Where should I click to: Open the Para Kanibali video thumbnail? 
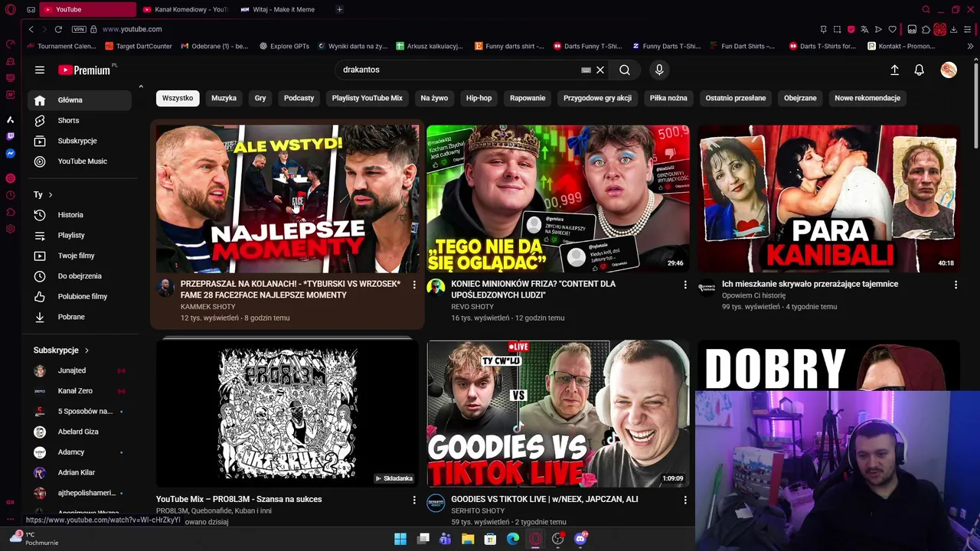[828, 199]
